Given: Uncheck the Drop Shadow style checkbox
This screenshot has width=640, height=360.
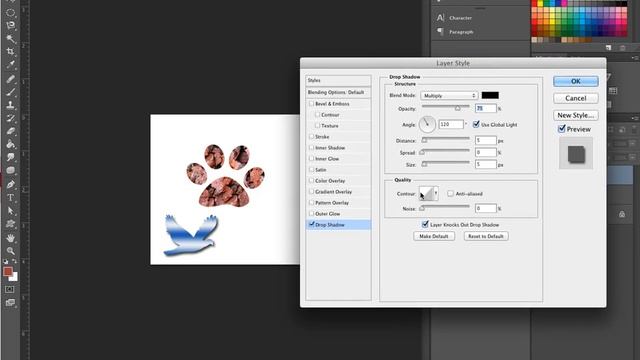Looking at the screenshot, I should (x=311, y=224).
